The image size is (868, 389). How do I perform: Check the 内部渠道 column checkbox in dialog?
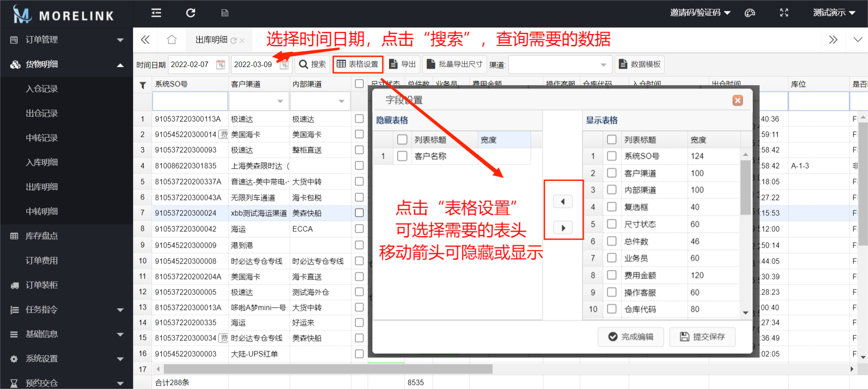click(612, 190)
